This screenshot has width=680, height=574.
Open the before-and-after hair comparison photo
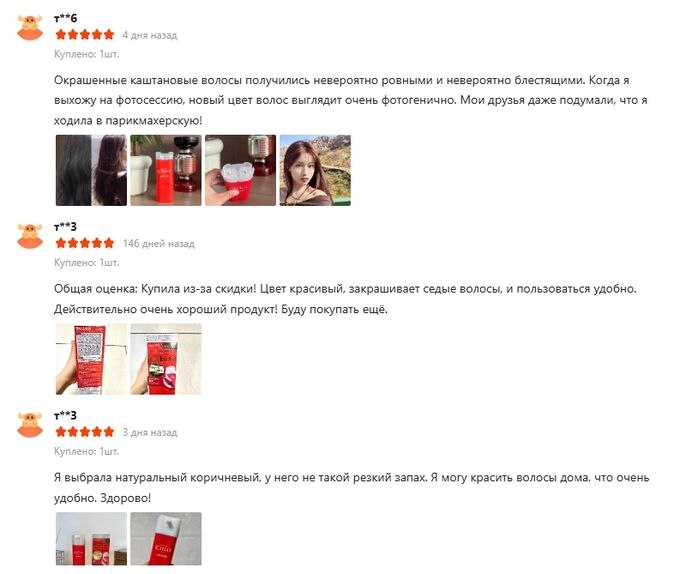coord(92,170)
